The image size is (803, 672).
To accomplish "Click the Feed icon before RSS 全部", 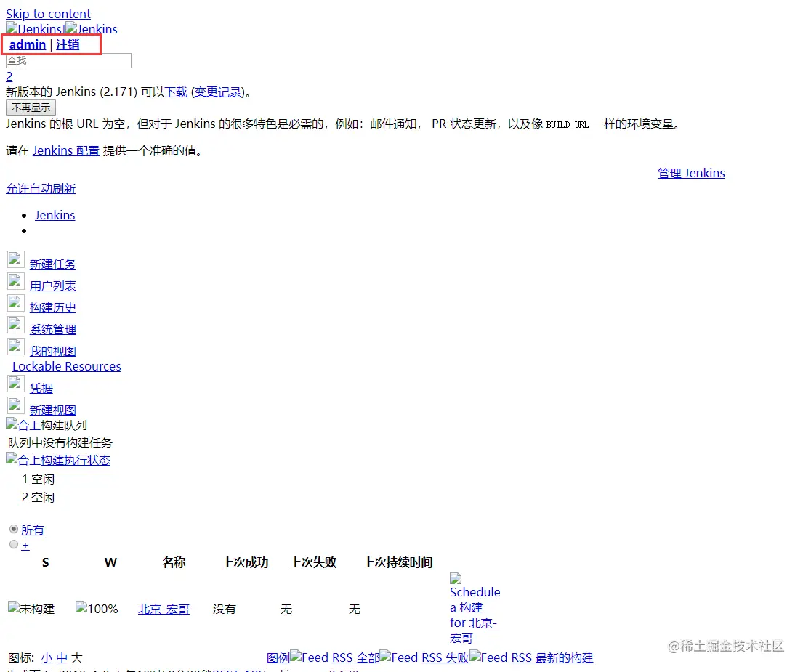I will [310, 657].
